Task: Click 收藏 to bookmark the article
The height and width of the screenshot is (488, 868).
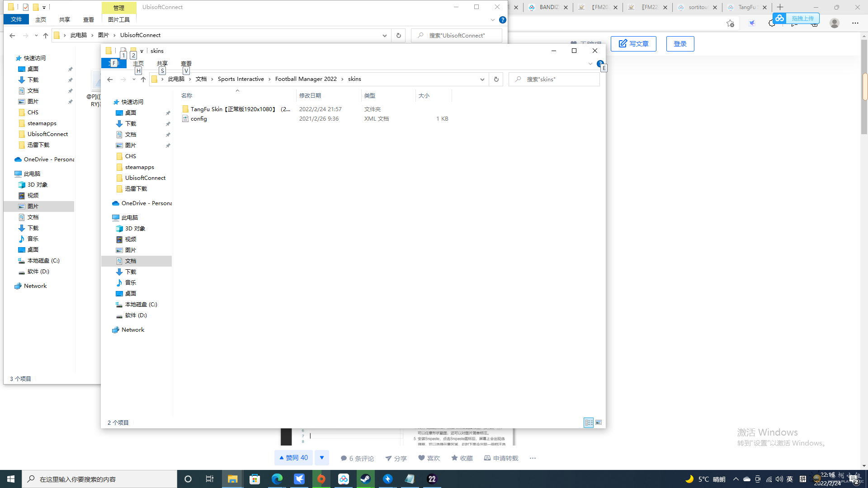Action: [x=462, y=458]
